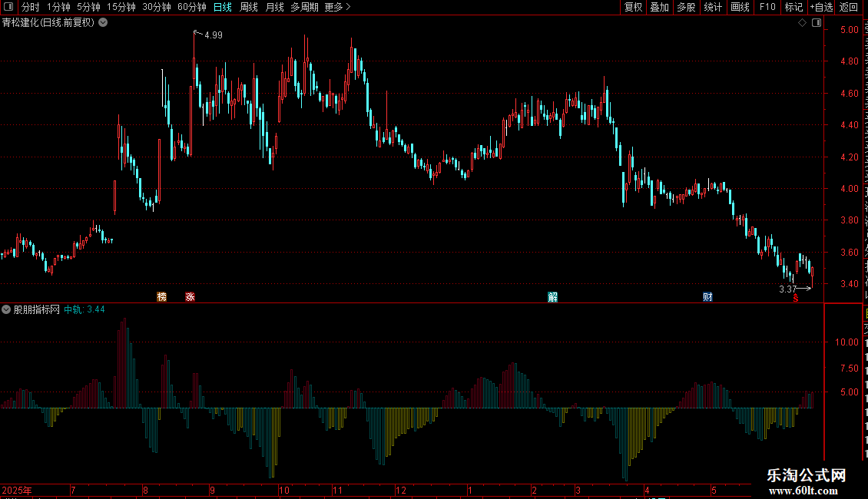The image size is (868, 499).
Task: Expand dropdown beside 青松建化 title
Action: pos(103,23)
